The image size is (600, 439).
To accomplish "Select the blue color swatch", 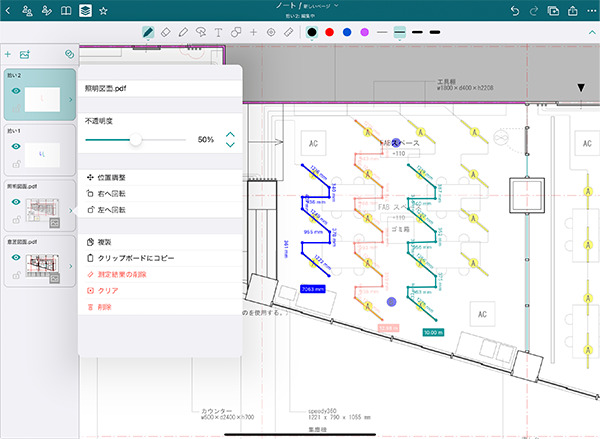I will click(347, 33).
